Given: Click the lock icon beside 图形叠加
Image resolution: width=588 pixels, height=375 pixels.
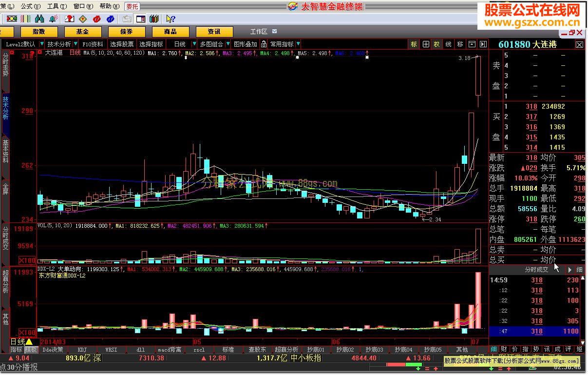Looking at the screenshot, I should pos(264,44).
